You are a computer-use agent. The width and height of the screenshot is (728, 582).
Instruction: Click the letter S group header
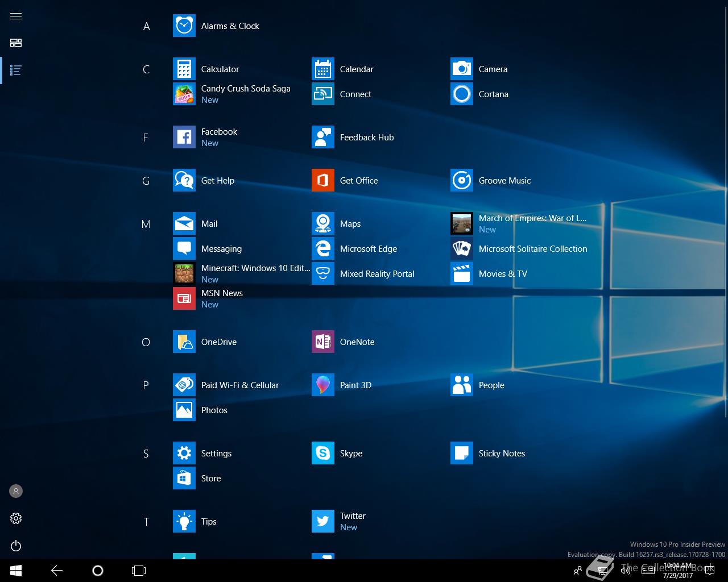pyautogui.click(x=146, y=454)
